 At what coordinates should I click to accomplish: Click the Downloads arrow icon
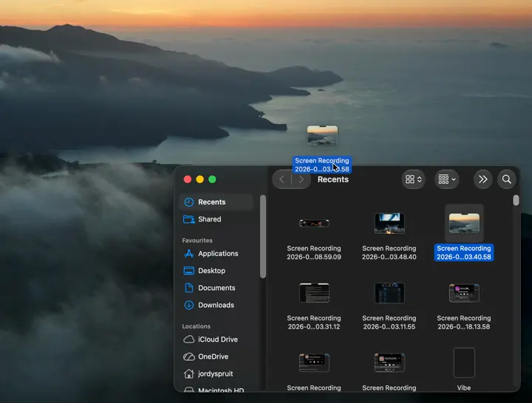coord(189,305)
